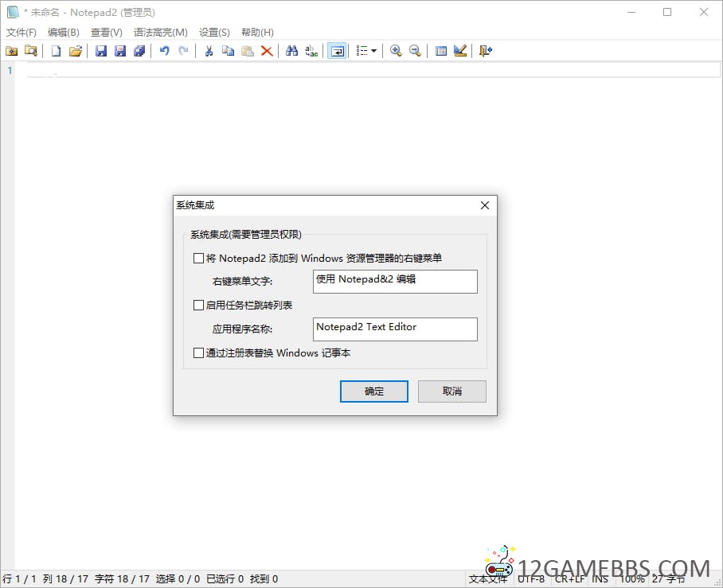
Task: Check 通过注册表替换 Windows 记事本
Action: (x=198, y=353)
